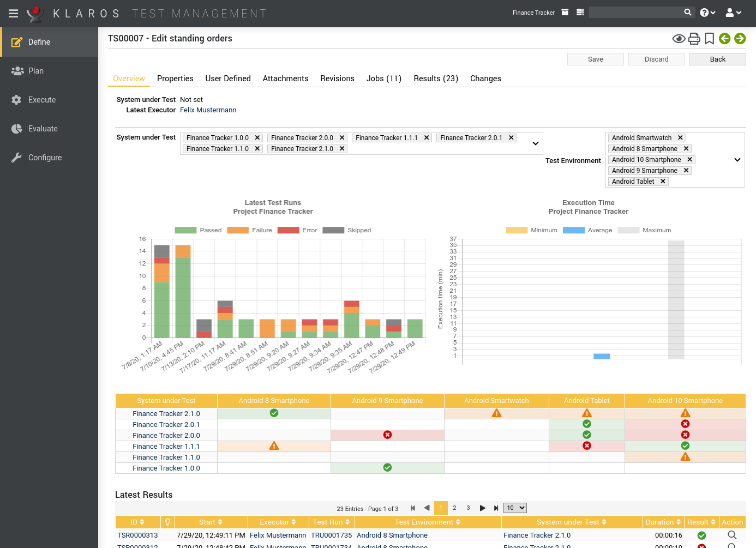The image size is (756, 548).
Task: Remove Finance Tracker 2.1.0 tag
Action: pyautogui.click(x=342, y=149)
